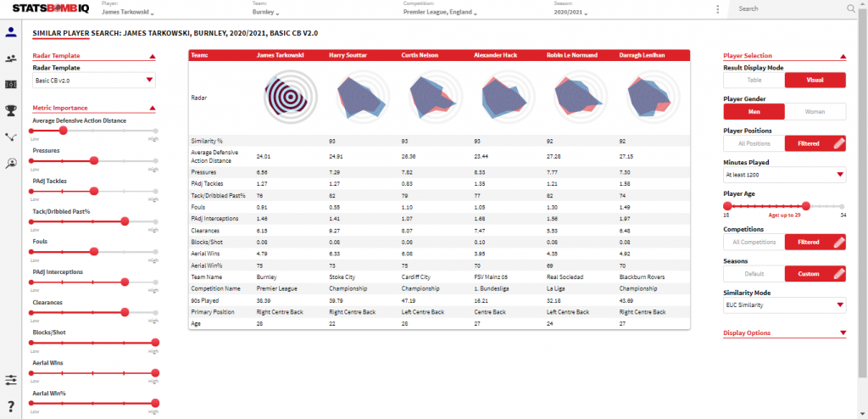
Task: Collapse the Player Selection section
Action: 843,56
